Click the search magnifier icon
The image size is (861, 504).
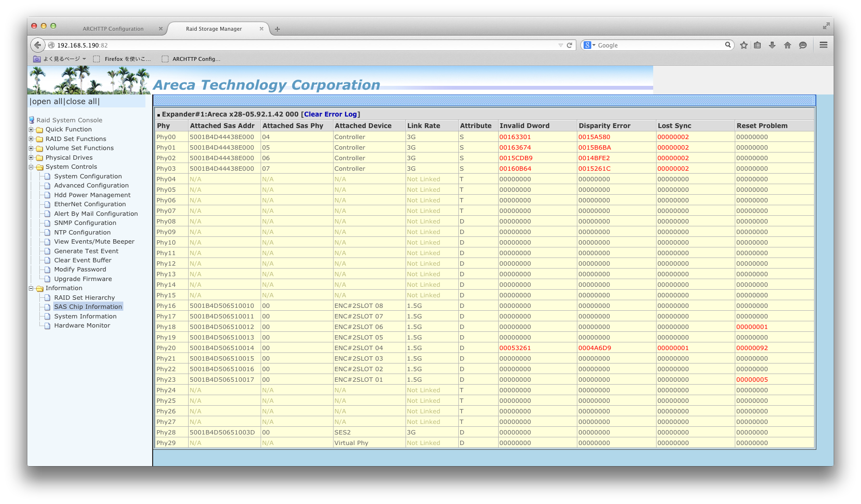(728, 45)
